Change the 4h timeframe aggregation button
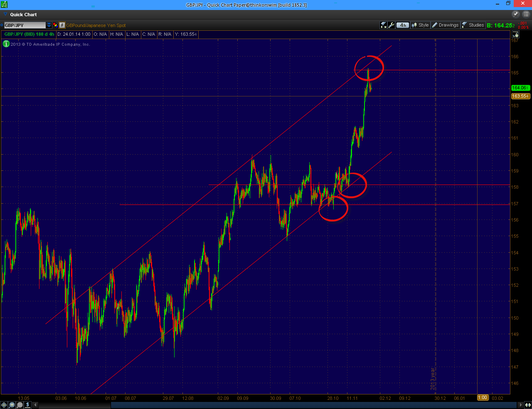532x409 pixels. [403, 25]
